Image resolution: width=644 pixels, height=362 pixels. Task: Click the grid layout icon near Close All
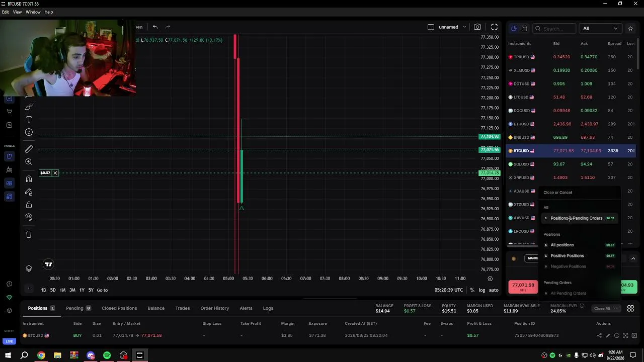630,308
